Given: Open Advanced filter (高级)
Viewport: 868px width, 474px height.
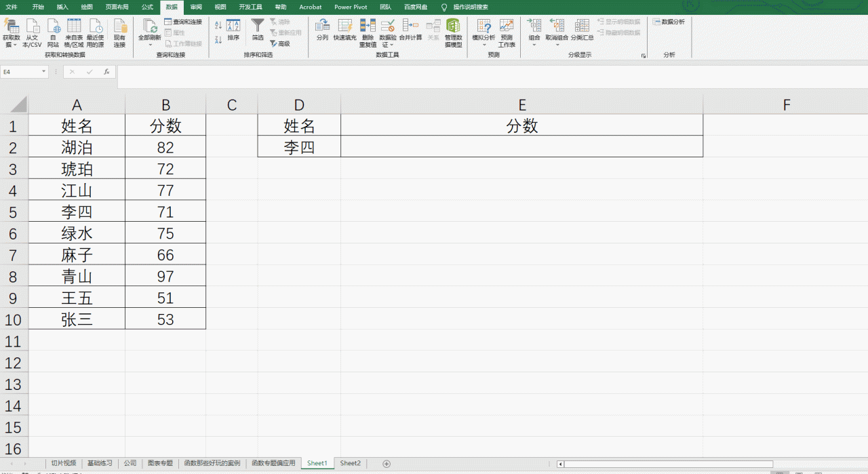Looking at the screenshot, I should 279,43.
